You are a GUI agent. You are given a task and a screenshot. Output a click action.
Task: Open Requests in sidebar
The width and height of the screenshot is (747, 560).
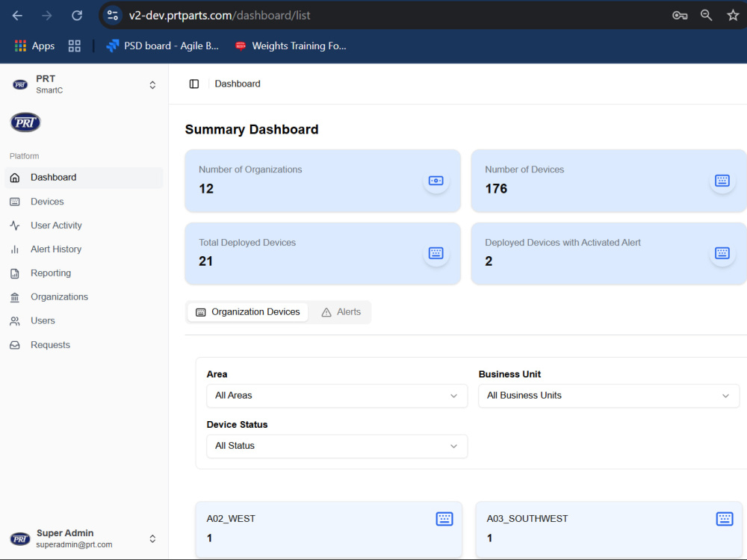click(x=84, y=345)
